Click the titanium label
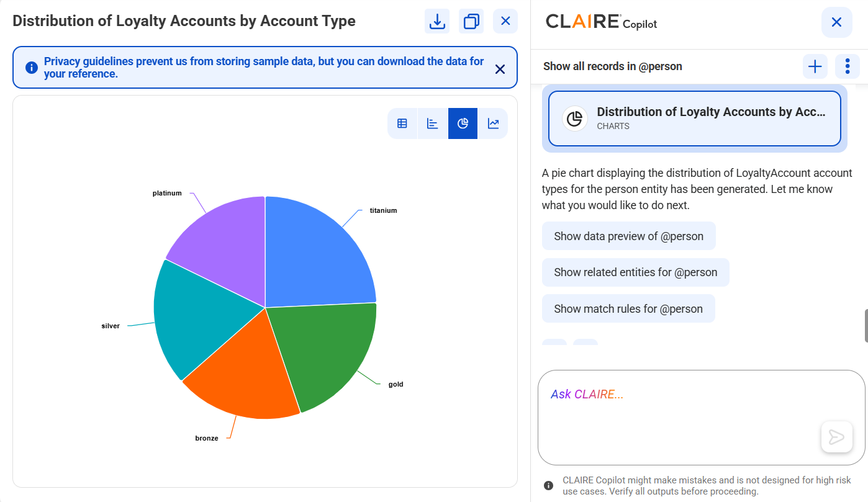868x502 pixels. [x=383, y=210]
